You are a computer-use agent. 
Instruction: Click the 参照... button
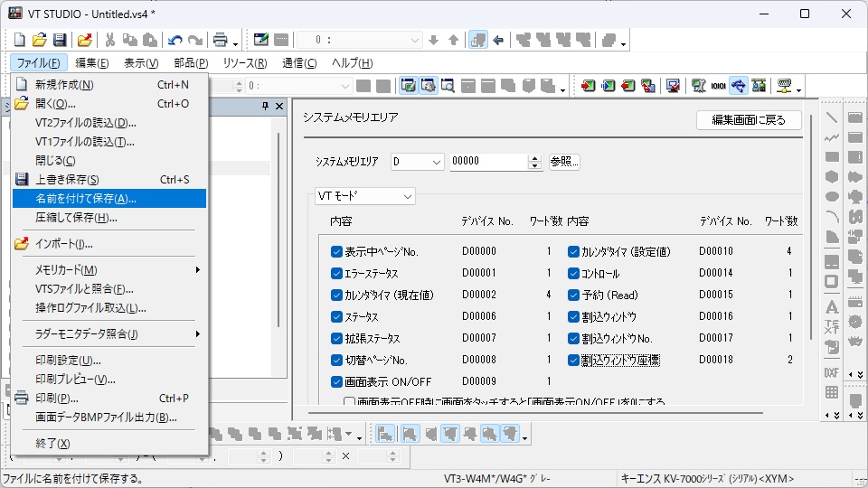tap(564, 162)
